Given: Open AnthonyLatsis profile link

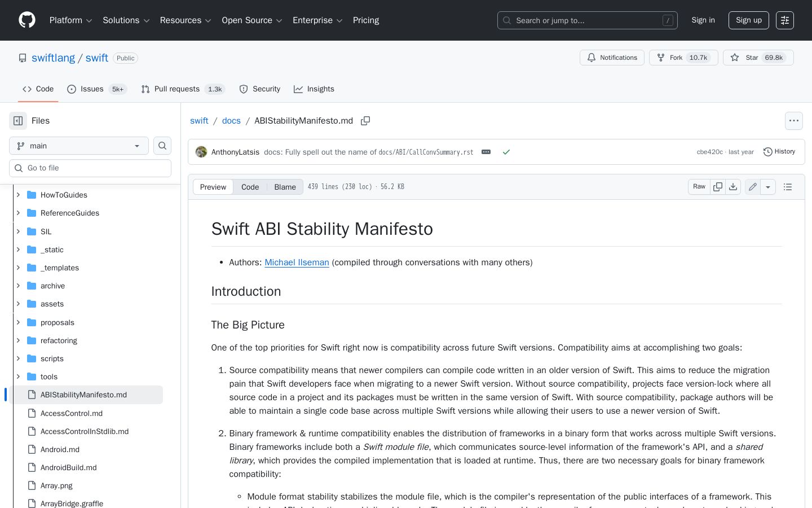Looking at the screenshot, I should click(235, 152).
